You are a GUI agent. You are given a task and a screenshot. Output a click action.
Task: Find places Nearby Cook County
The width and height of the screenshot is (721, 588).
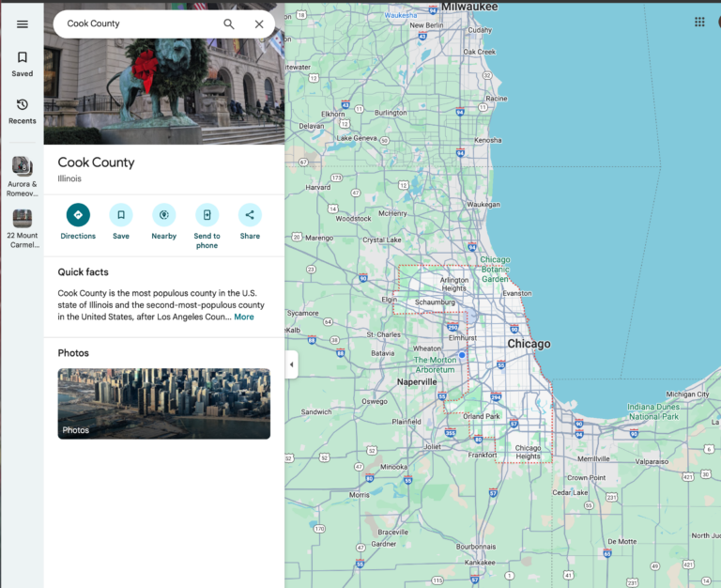[164, 215]
